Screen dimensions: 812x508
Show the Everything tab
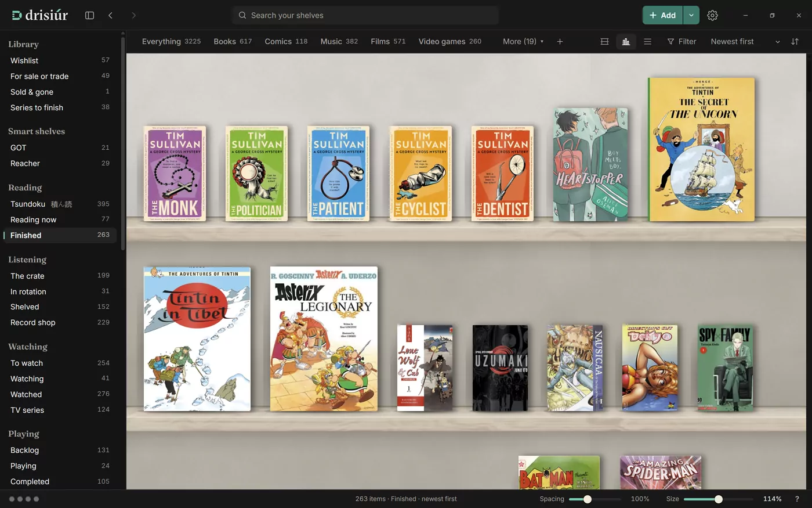(x=171, y=41)
